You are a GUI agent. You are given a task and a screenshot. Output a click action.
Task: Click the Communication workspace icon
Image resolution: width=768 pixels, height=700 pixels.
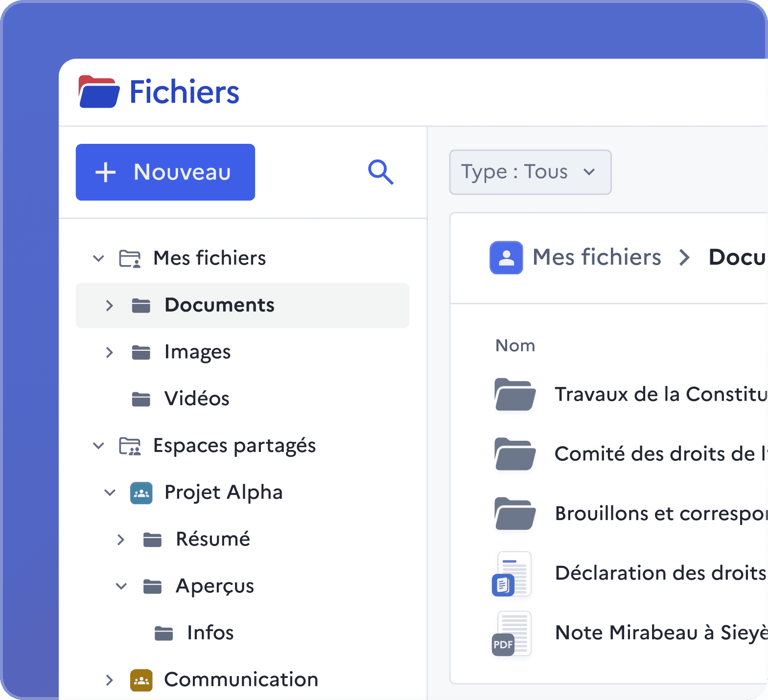click(x=141, y=680)
